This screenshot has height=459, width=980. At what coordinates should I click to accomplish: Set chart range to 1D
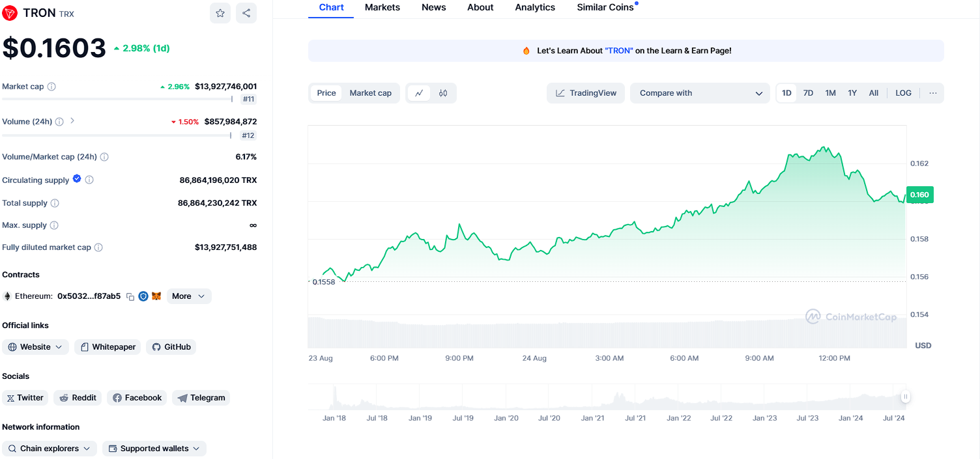(786, 93)
